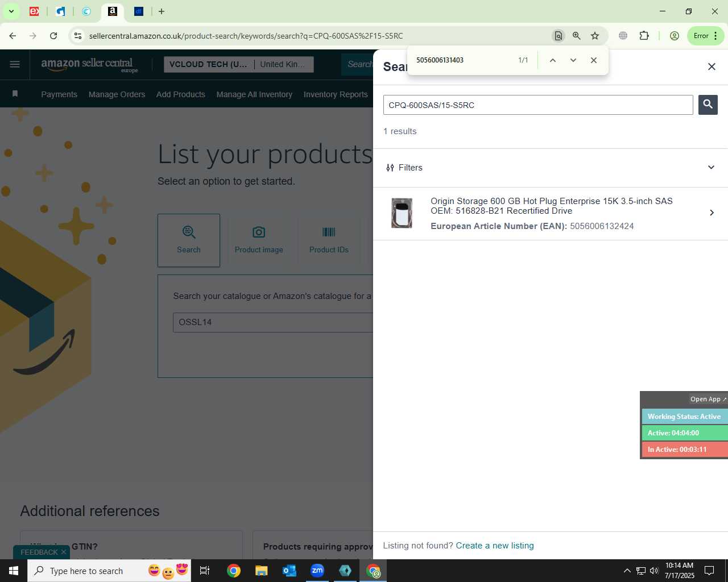This screenshot has width=728, height=582.
Task: Open Manage All Inventory
Action: click(x=254, y=94)
